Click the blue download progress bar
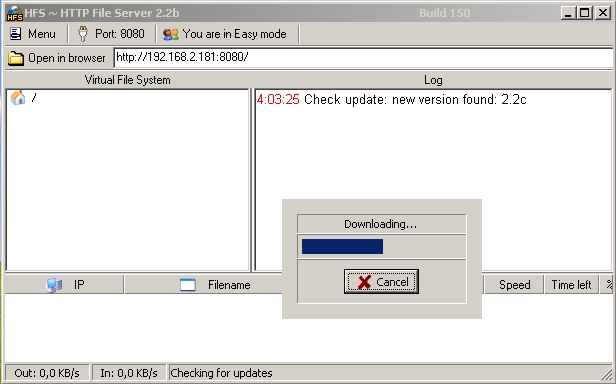The width and height of the screenshot is (616, 384). click(343, 246)
